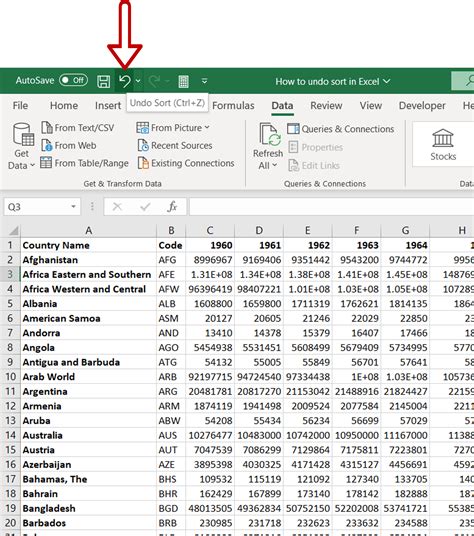Toggle the AutoSave switch
Screen dimensions: 474x536
pos(73,80)
